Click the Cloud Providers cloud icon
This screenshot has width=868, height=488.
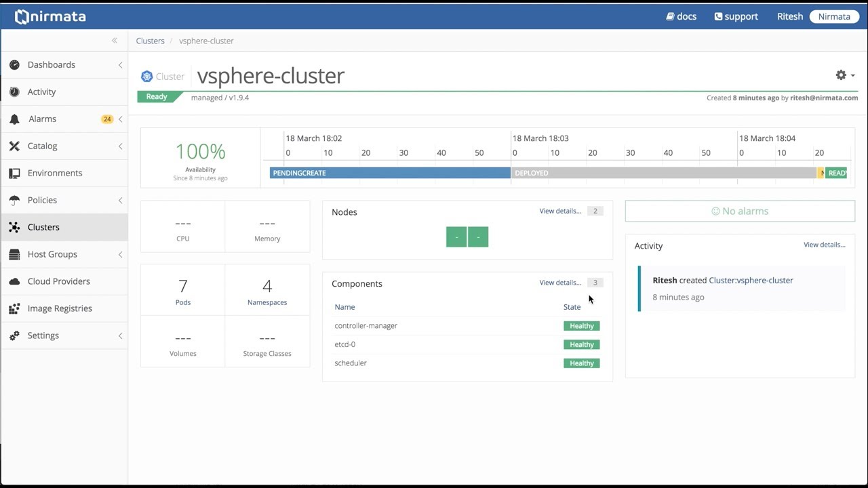click(14, 282)
